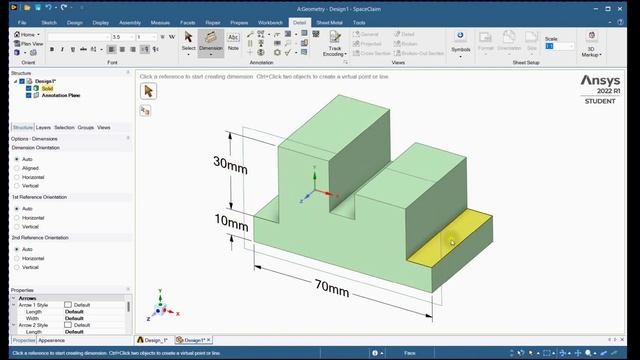The height and width of the screenshot is (360, 640).
Task: Click the status bar information icon
Action: [375, 353]
